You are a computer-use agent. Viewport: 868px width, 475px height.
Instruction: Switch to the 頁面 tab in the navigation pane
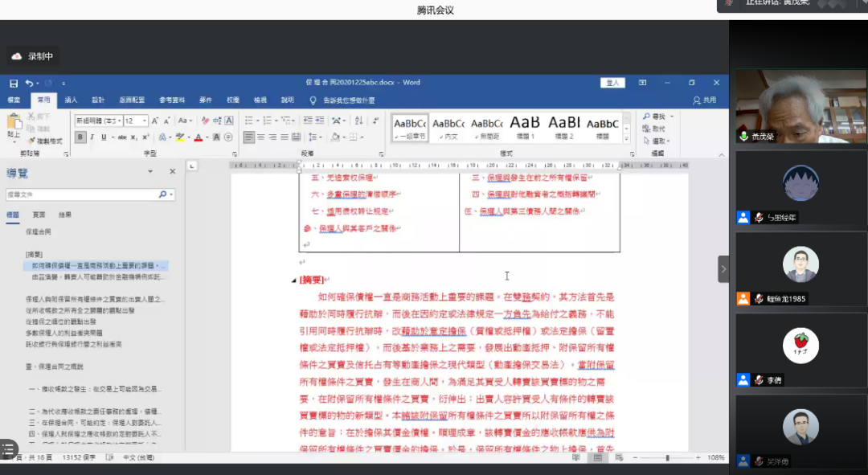39,215
